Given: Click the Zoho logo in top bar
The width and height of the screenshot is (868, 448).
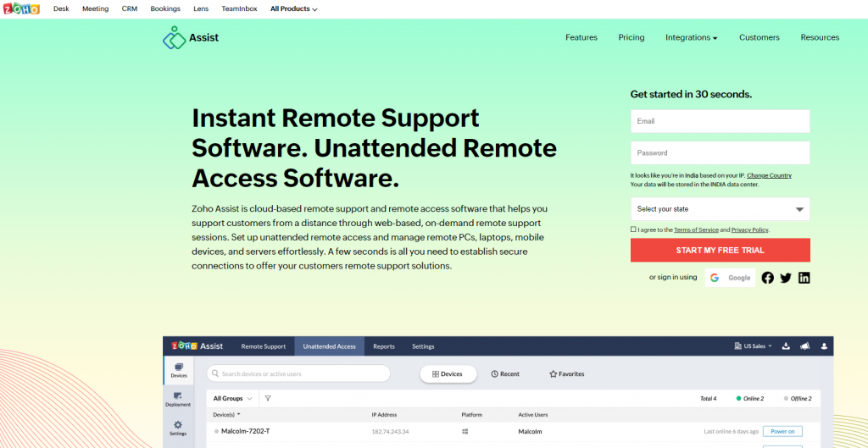Looking at the screenshot, I should (x=21, y=8).
